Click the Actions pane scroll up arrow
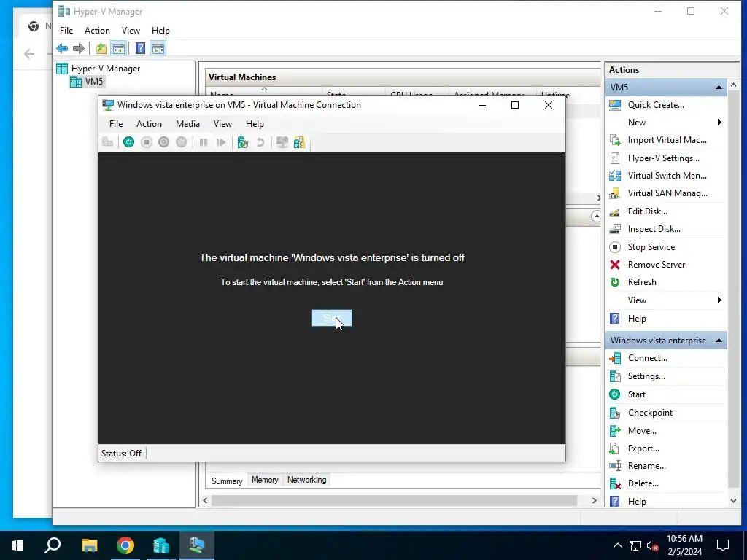 [734, 85]
